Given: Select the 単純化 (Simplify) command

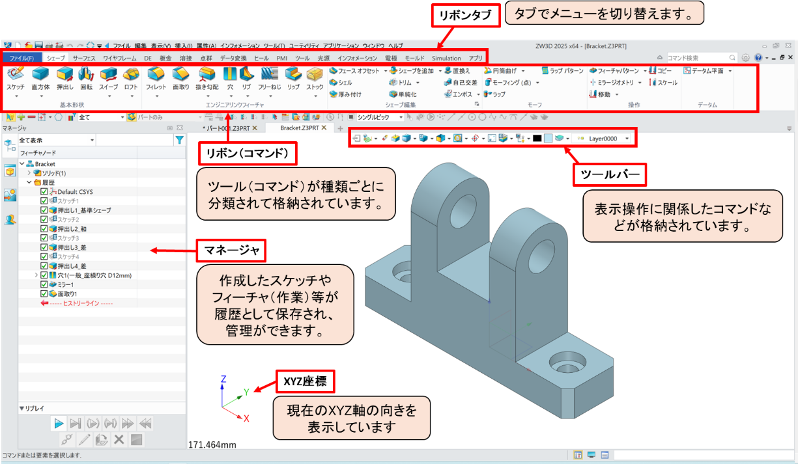Looking at the screenshot, I should pos(403,94).
